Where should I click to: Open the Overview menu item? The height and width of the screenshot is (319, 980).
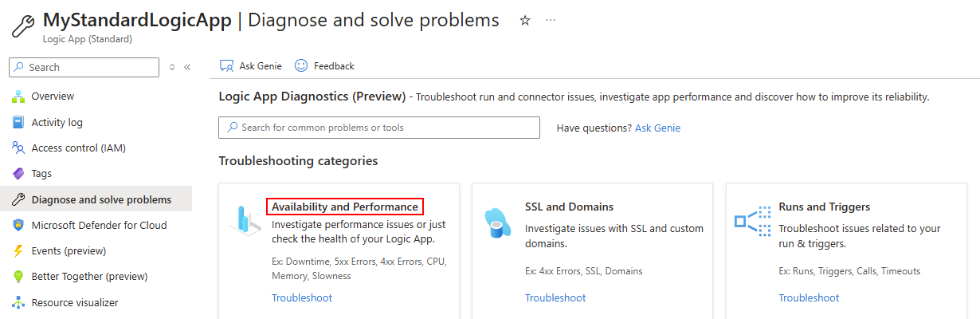[53, 96]
